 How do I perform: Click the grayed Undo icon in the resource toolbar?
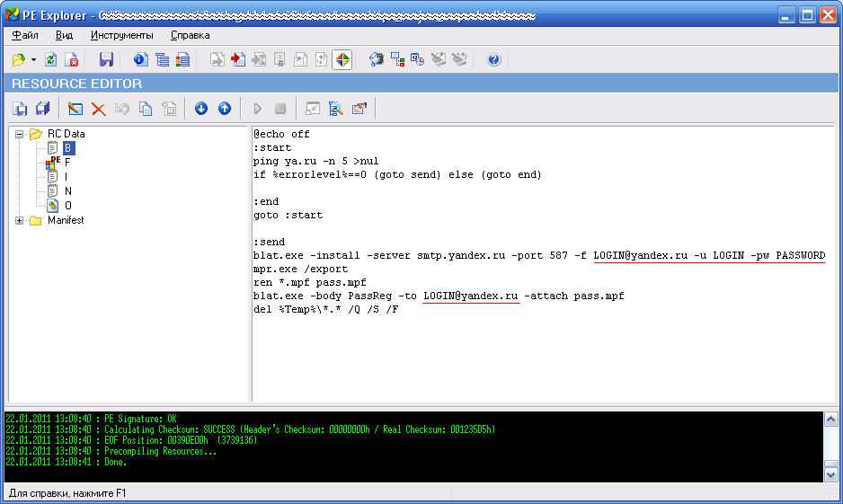[x=122, y=109]
